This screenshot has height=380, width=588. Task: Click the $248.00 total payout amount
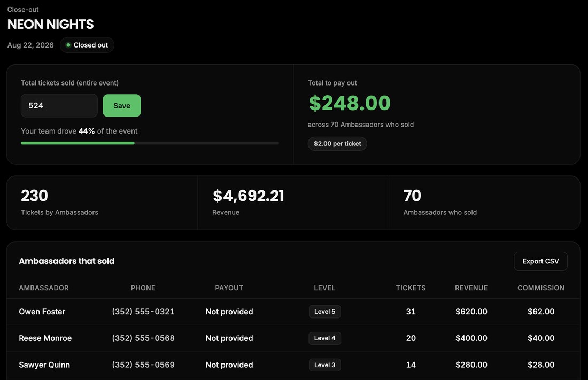(x=350, y=103)
